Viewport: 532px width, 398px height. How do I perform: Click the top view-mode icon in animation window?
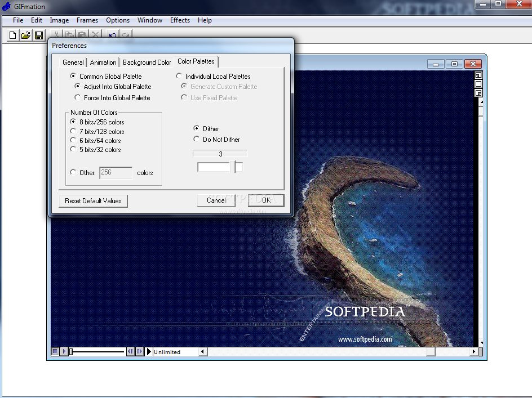click(478, 75)
